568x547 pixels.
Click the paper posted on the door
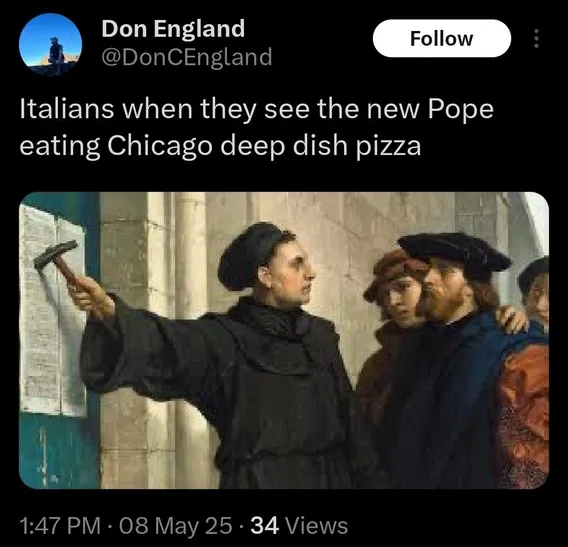[53, 310]
